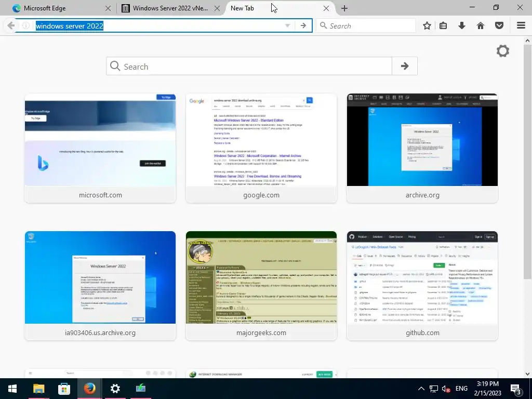Image resolution: width=532 pixels, height=399 pixels.
Task: Go to the Home page icon
Action: [481, 26]
